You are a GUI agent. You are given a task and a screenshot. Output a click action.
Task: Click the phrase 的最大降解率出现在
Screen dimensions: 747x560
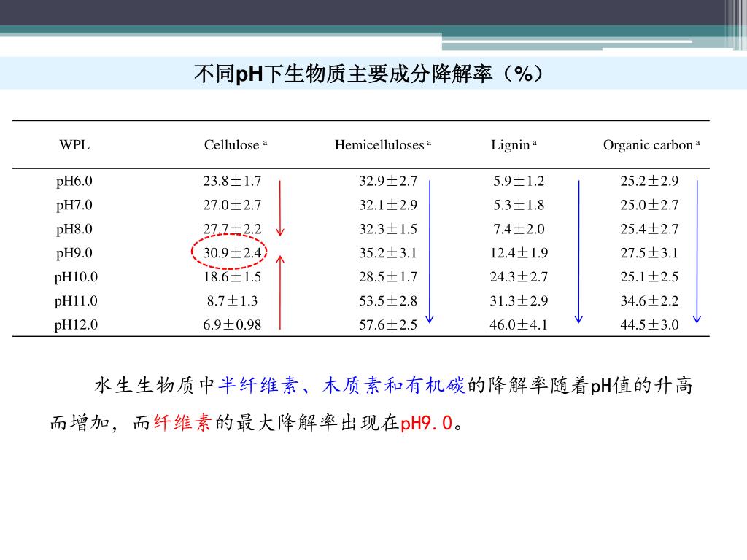pyautogui.click(x=307, y=422)
